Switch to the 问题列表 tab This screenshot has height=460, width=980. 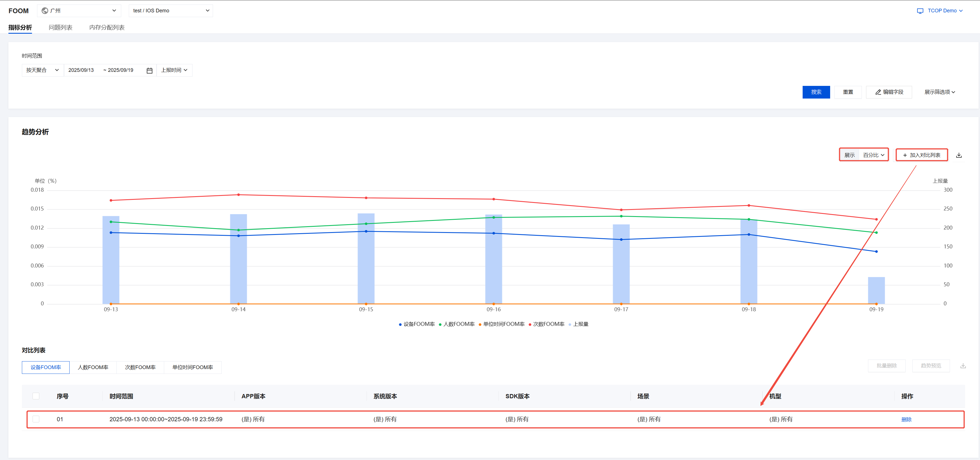point(61,28)
